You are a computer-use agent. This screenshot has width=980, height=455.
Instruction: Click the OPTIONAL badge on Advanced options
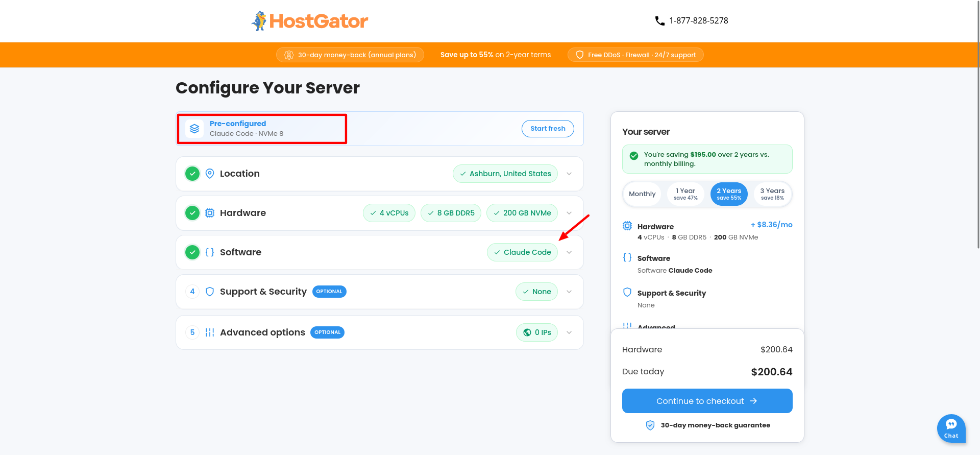327,332
